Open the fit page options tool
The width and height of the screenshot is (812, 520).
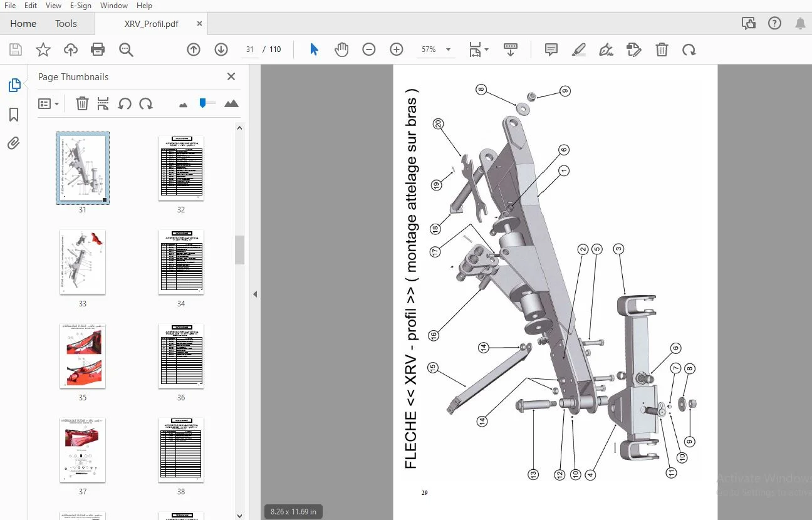tap(479, 50)
